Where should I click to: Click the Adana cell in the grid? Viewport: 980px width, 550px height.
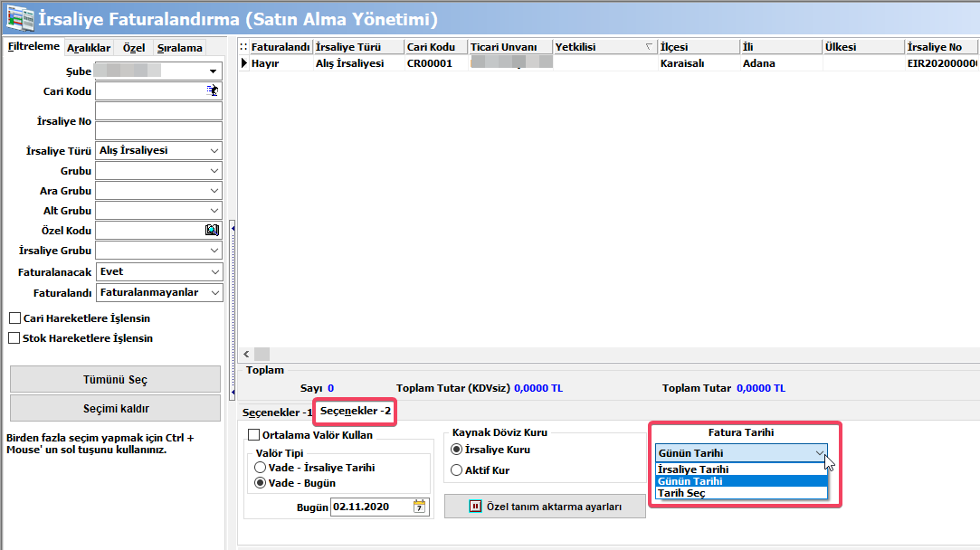781,63
